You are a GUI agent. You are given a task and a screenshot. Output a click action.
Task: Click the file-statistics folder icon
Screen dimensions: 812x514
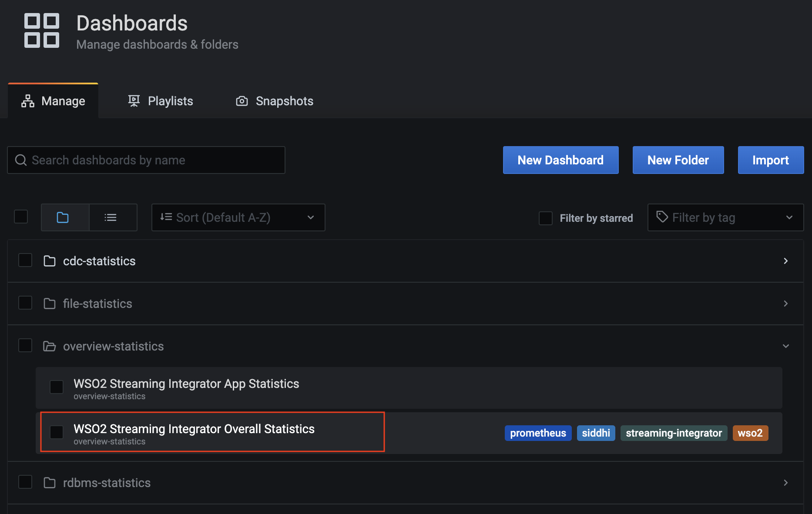click(50, 304)
